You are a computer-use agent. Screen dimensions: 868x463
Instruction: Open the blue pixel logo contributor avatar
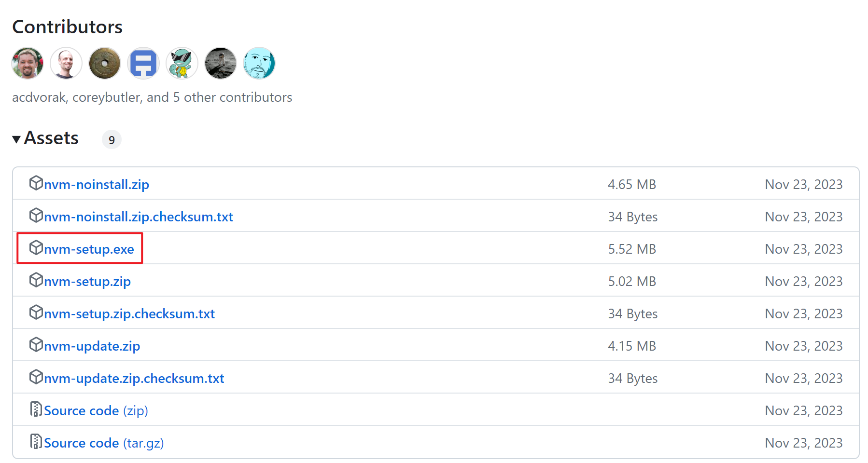[x=143, y=63]
